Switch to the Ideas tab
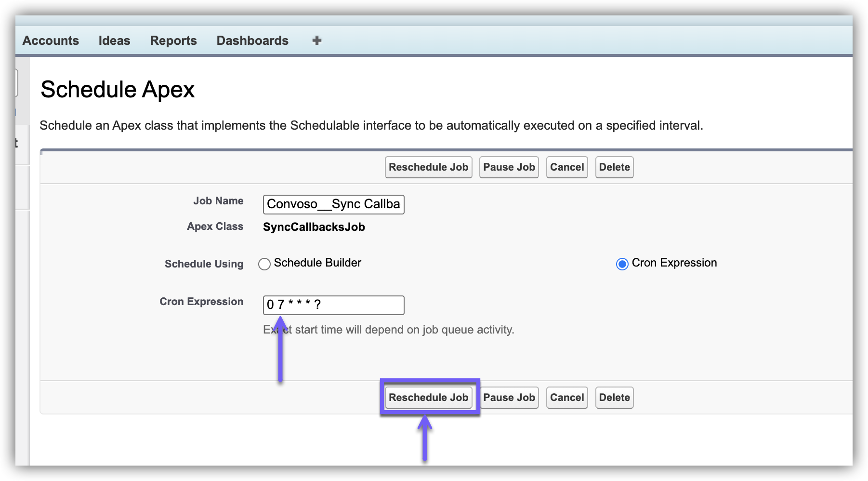 pyautogui.click(x=114, y=40)
